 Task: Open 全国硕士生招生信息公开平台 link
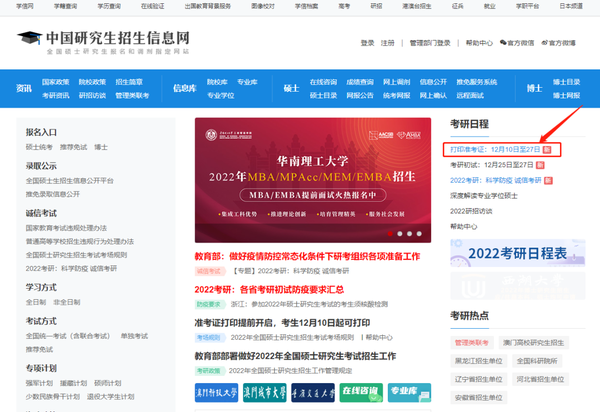[70, 181]
